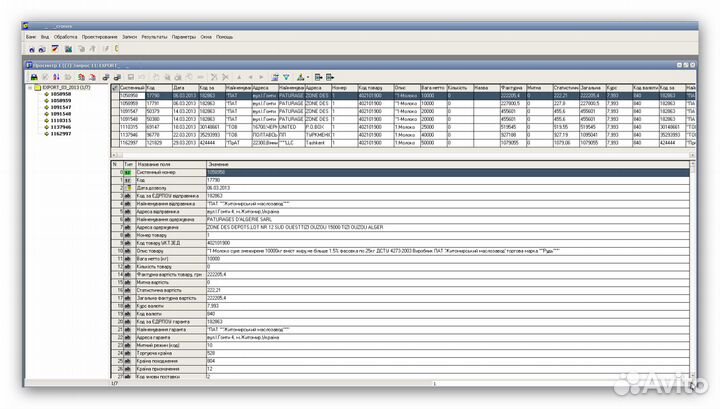The image size is (720, 409).
Task: Select record 1058959 in the tree
Action: (x=61, y=101)
